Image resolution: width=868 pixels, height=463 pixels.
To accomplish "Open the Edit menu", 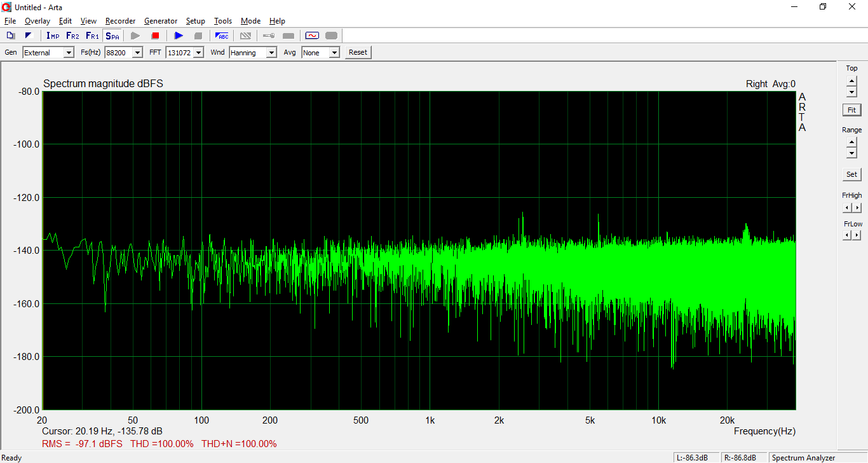I will [x=65, y=21].
